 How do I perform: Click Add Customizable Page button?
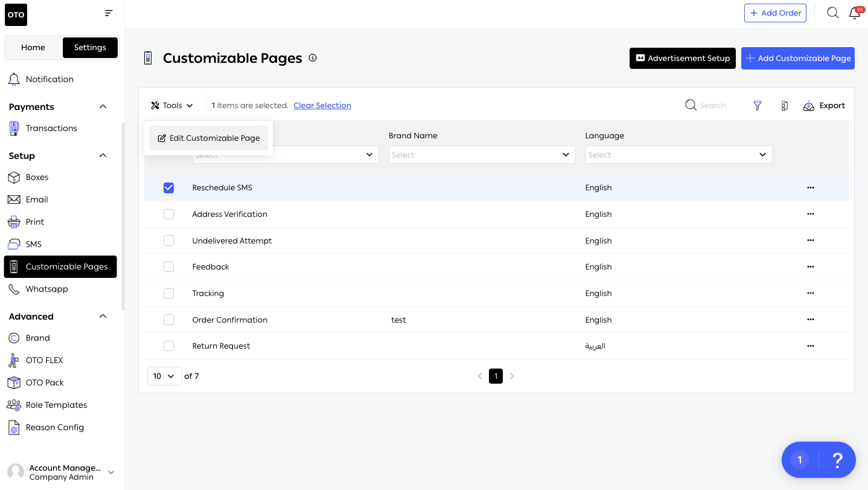click(x=798, y=59)
